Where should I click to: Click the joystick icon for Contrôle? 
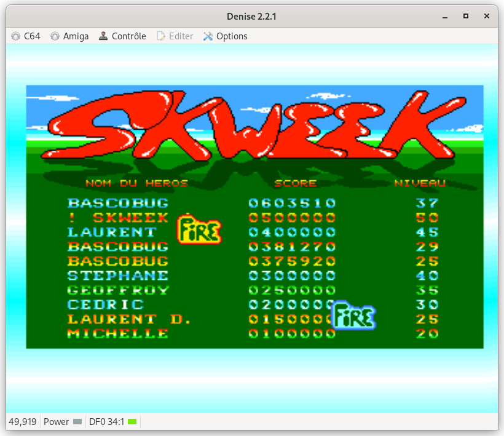103,36
